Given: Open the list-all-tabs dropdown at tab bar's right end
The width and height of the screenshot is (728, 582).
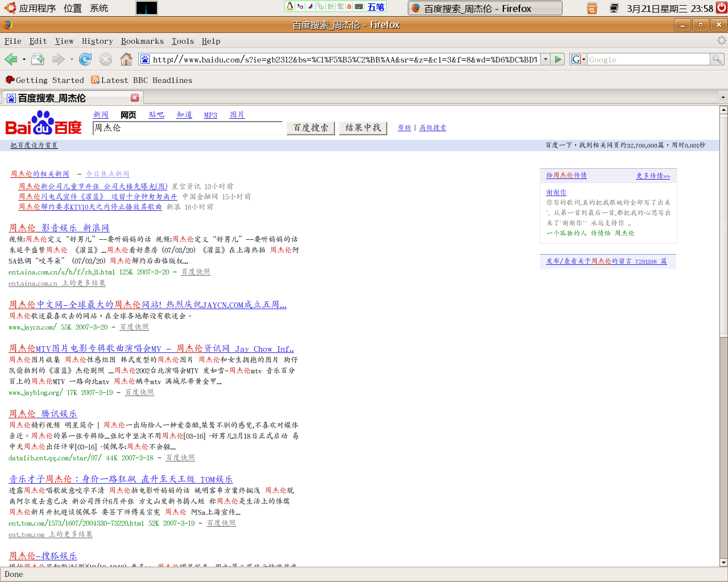Looking at the screenshot, I should pos(723,97).
